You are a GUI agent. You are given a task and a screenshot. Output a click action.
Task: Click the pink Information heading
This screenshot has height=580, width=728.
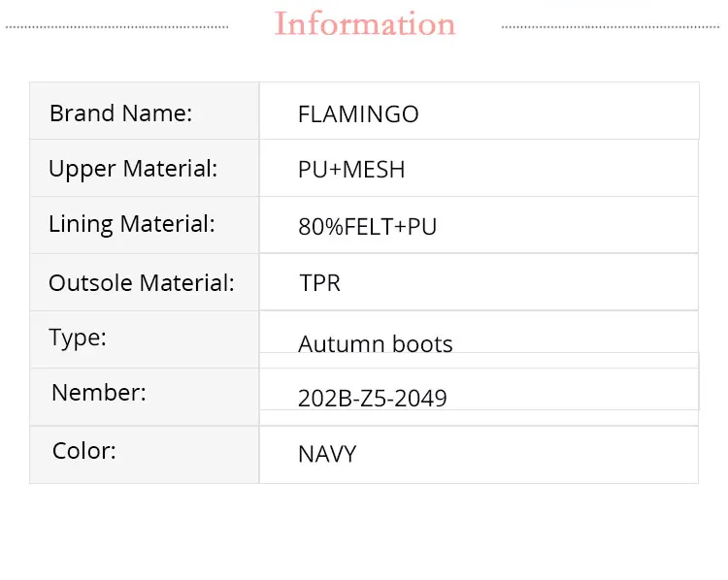(364, 24)
